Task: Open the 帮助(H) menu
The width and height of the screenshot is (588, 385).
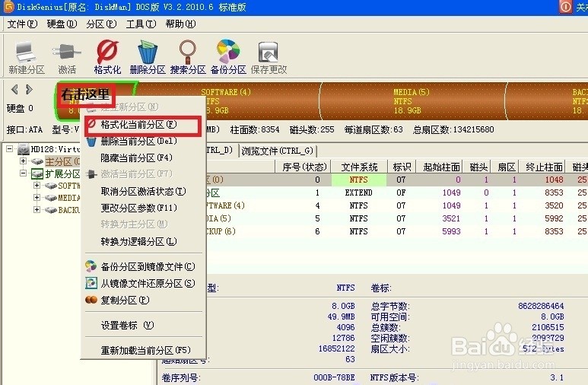Action: click(x=181, y=24)
